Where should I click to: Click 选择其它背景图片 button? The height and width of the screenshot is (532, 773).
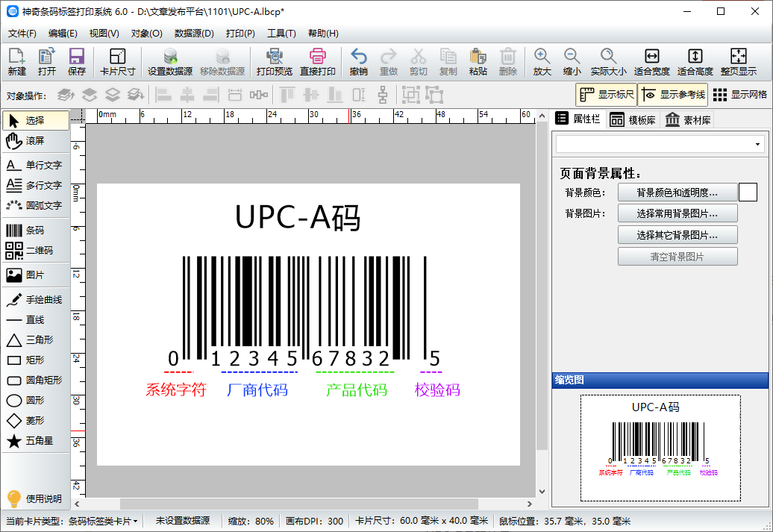(x=677, y=235)
